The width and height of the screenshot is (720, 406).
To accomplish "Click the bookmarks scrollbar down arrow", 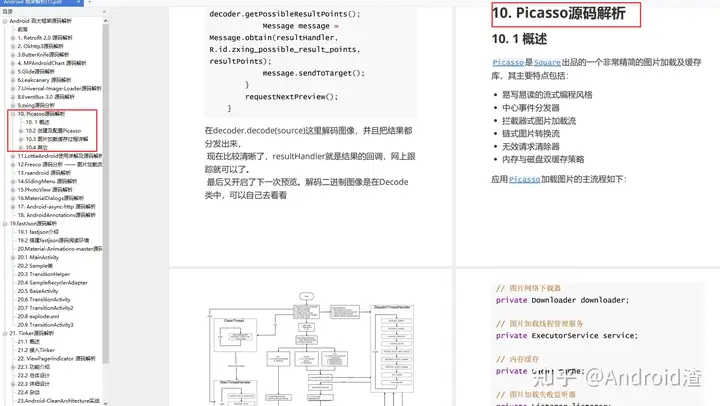I will coord(106,403).
